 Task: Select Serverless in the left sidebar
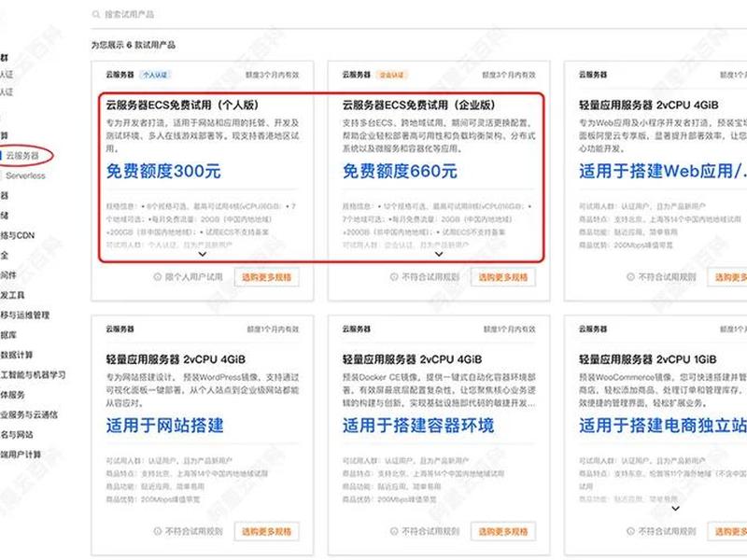(x=25, y=175)
